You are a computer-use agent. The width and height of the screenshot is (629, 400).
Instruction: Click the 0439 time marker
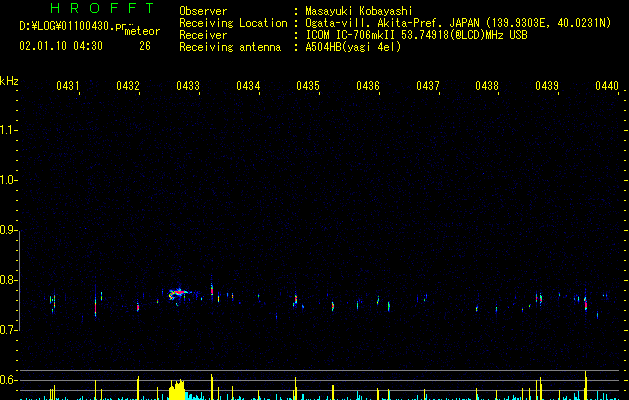click(547, 86)
